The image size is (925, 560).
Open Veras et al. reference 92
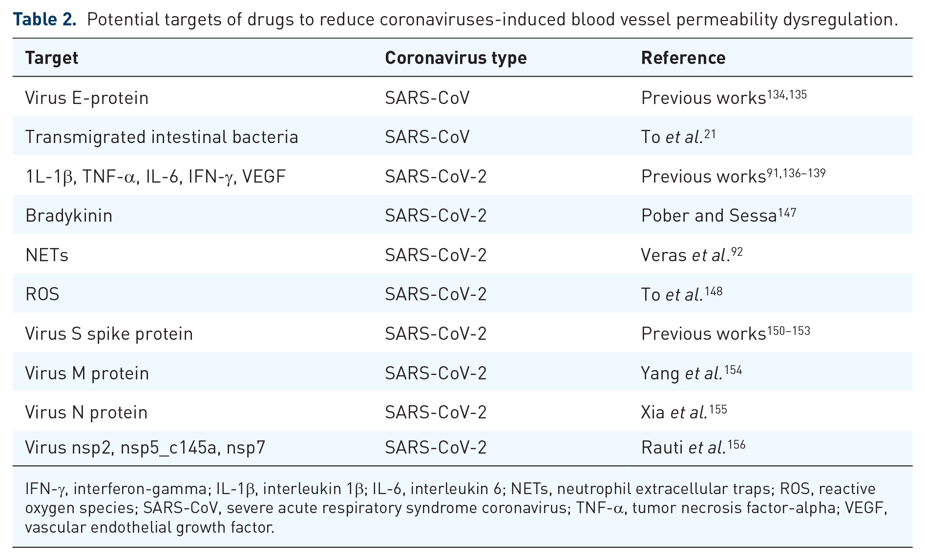[x=737, y=251]
